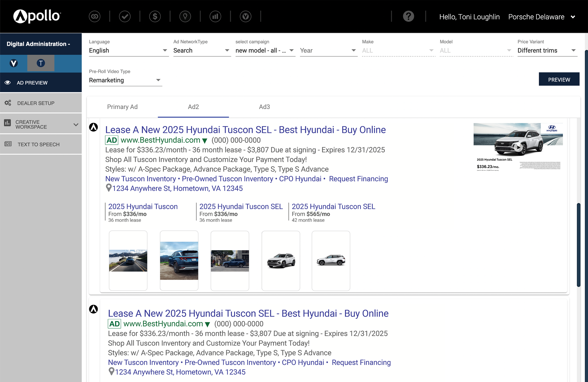The image size is (588, 382).
Task: Open the Language dropdown set to English
Action: click(x=129, y=50)
